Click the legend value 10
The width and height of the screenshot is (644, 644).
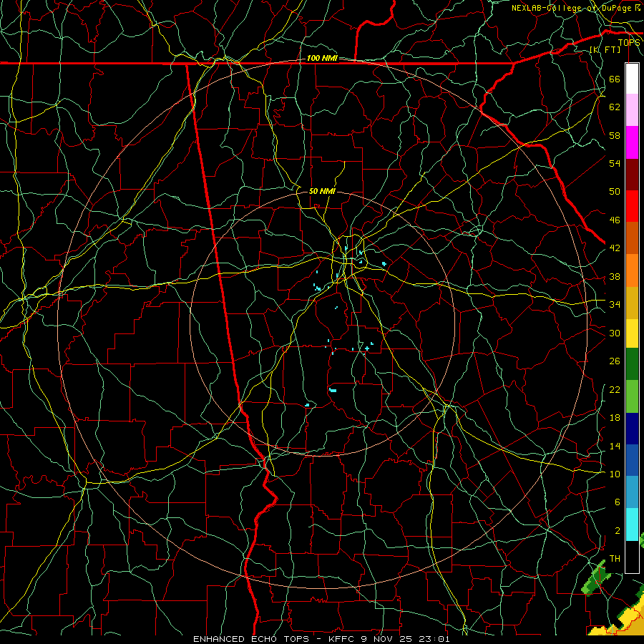pyautogui.click(x=615, y=474)
